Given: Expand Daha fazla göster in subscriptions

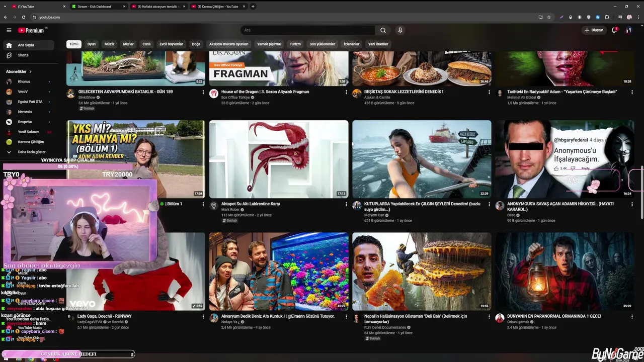Looking at the screenshot, I should point(30,152).
